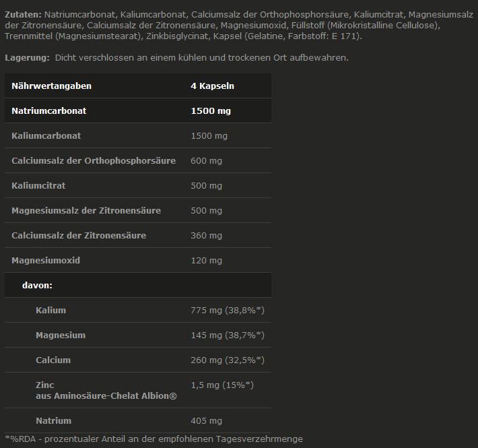The image size is (478, 448).
Task: Select the Magnesium nutrient label
Action: tap(60, 335)
